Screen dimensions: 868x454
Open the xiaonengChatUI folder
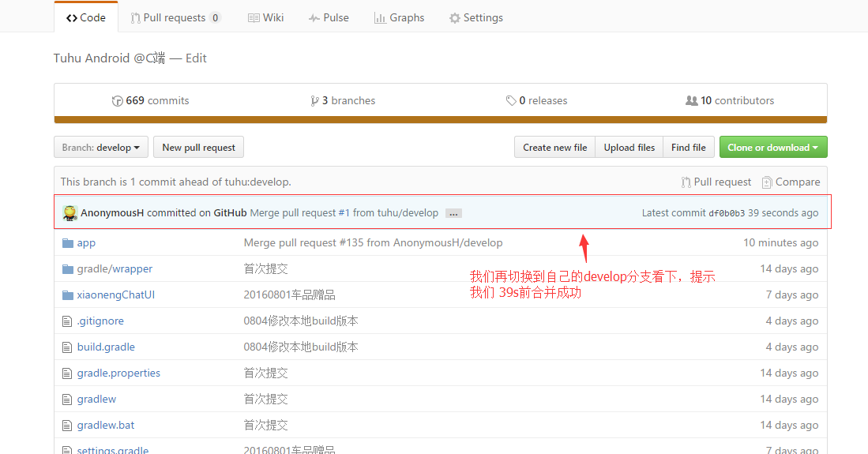(115, 295)
